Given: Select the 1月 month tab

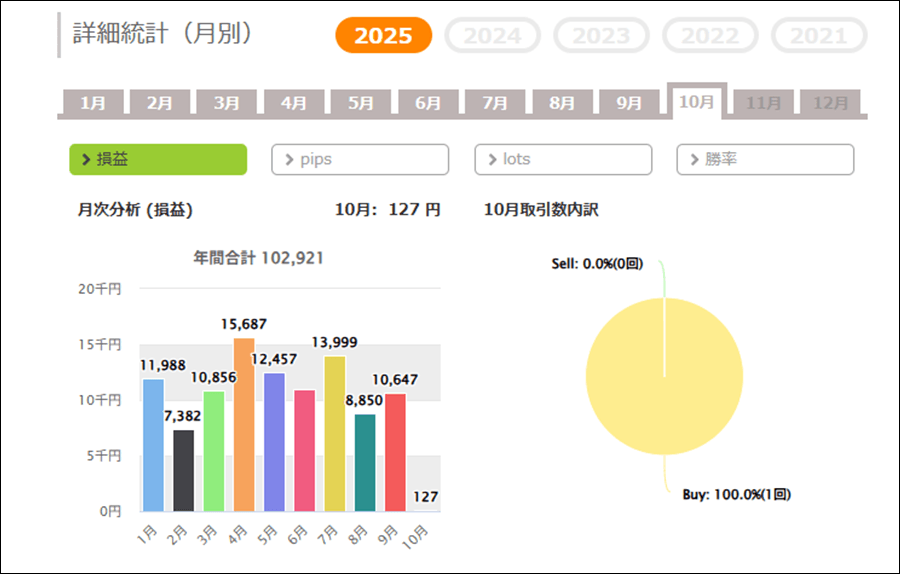Looking at the screenshot, I should [93, 103].
